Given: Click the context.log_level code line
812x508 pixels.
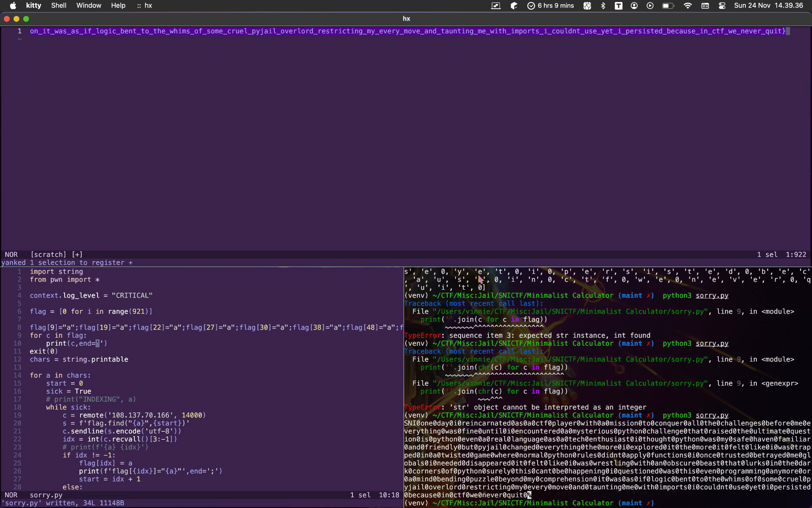Looking at the screenshot, I should 91,295.
